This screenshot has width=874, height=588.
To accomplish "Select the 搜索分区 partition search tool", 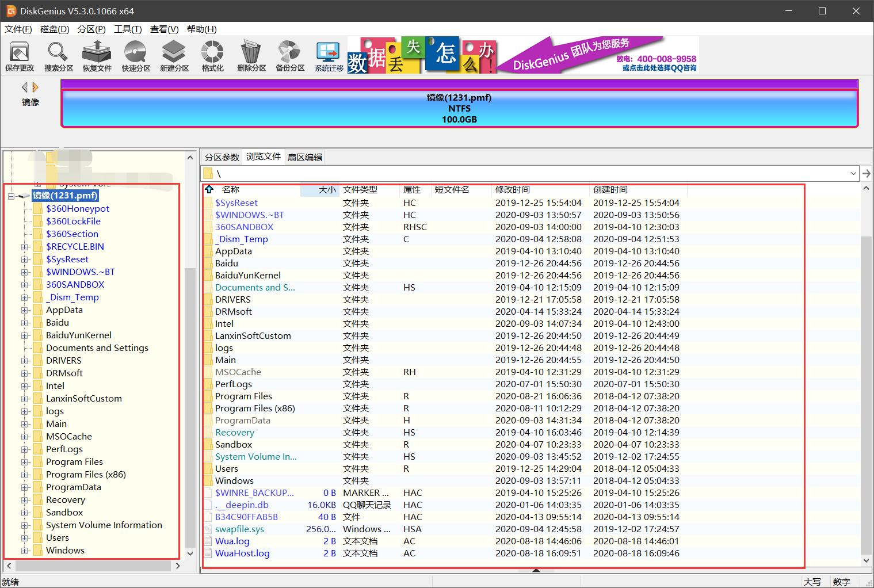I will (x=58, y=56).
